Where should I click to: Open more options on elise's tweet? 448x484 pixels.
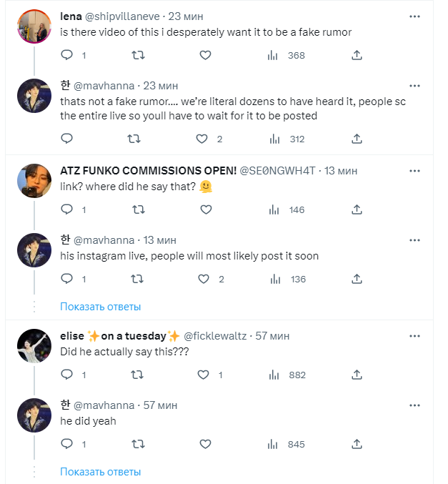[x=414, y=335]
